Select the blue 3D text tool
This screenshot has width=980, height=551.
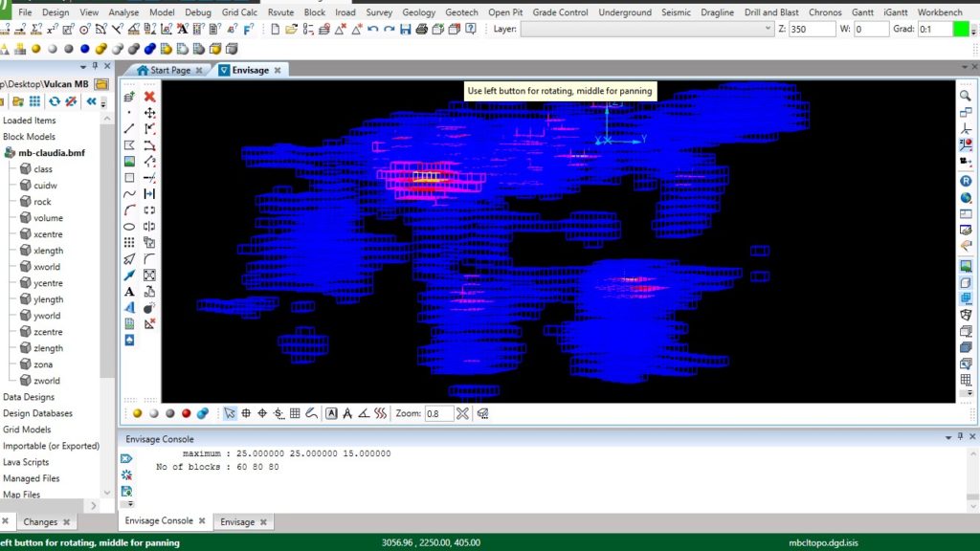(x=129, y=307)
